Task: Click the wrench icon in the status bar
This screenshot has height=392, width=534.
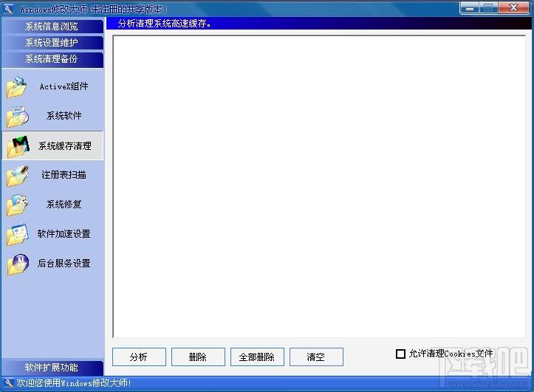Action: (x=9, y=383)
